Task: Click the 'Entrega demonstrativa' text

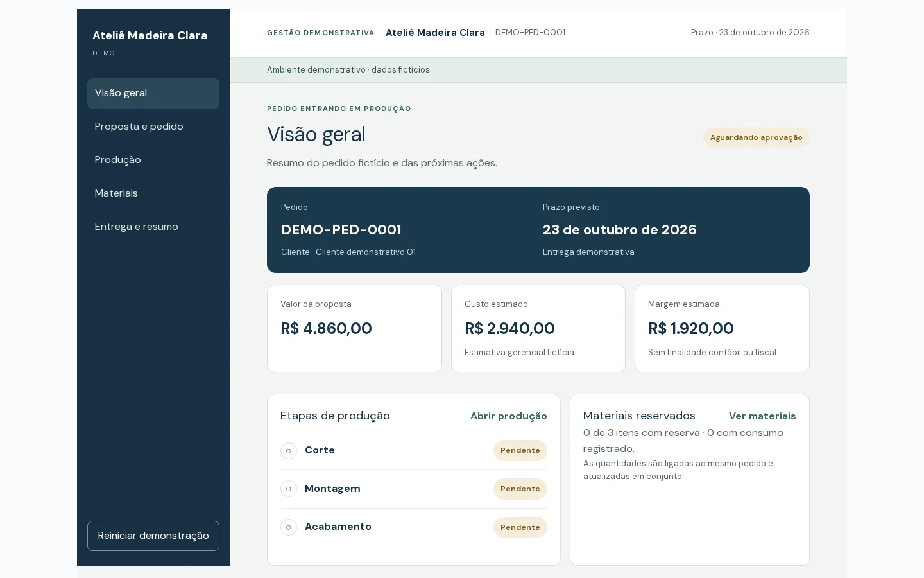Action: click(x=588, y=252)
